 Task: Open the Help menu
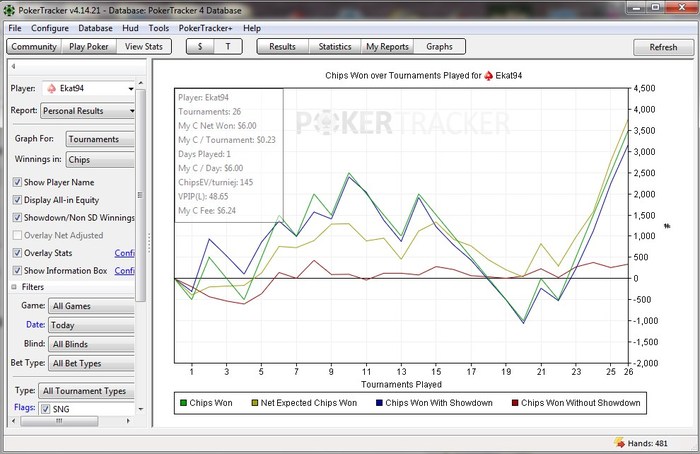pyautogui.click(x=252, y=28)
